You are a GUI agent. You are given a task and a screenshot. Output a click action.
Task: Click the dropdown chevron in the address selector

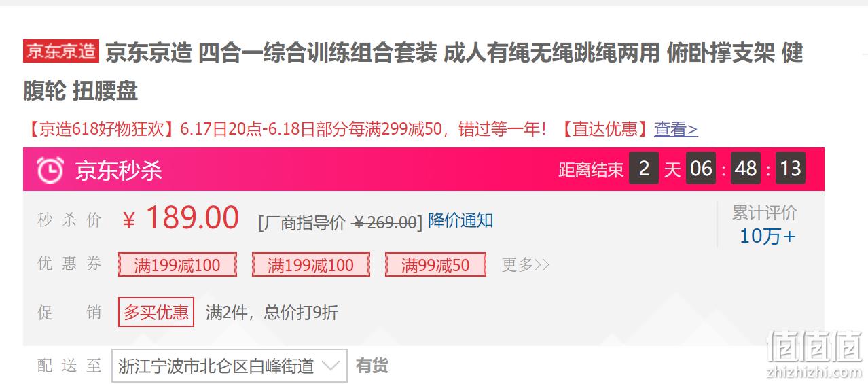click(330, 366)
